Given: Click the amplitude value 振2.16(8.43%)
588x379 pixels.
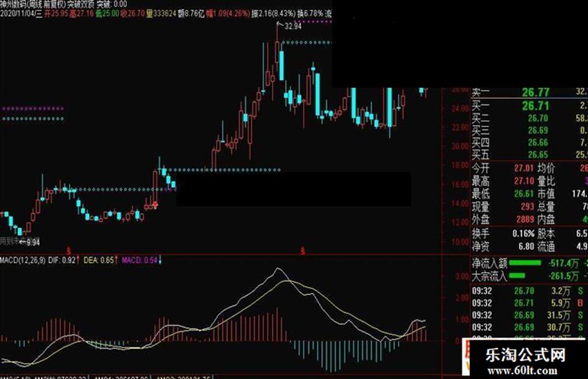Looking at the screenshot, I should [273, 14].
